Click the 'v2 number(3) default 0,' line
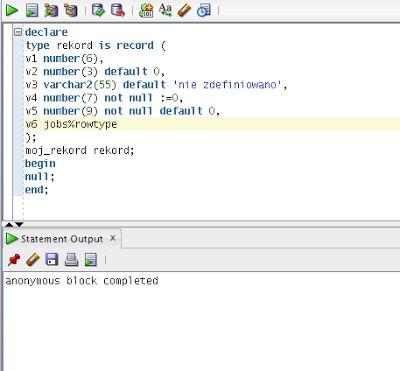400x371 pixels. pos(95,72)
